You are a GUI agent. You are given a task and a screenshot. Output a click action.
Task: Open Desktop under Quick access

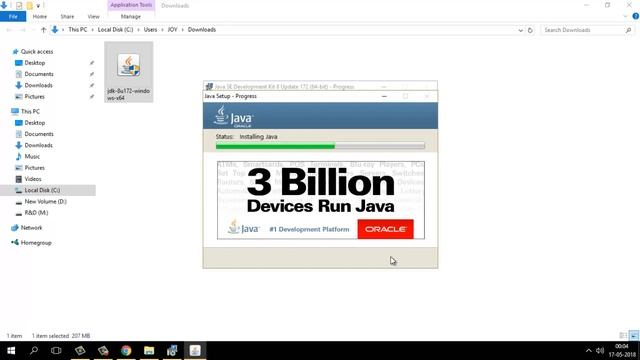[35, 63]
